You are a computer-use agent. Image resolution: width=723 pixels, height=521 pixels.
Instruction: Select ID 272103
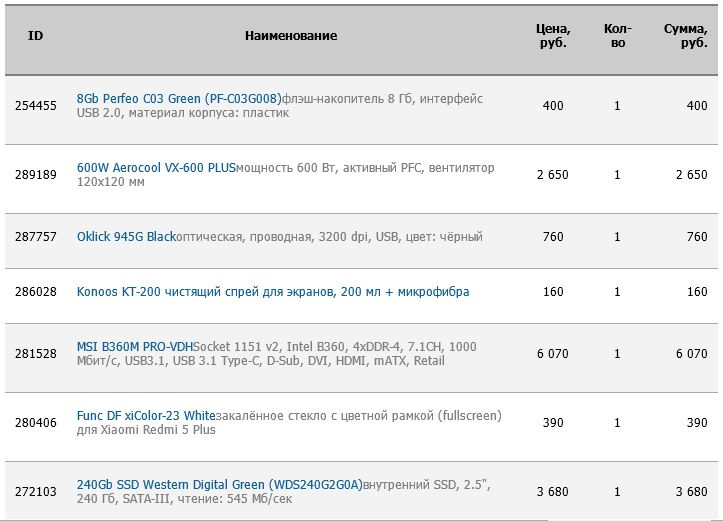36,491
